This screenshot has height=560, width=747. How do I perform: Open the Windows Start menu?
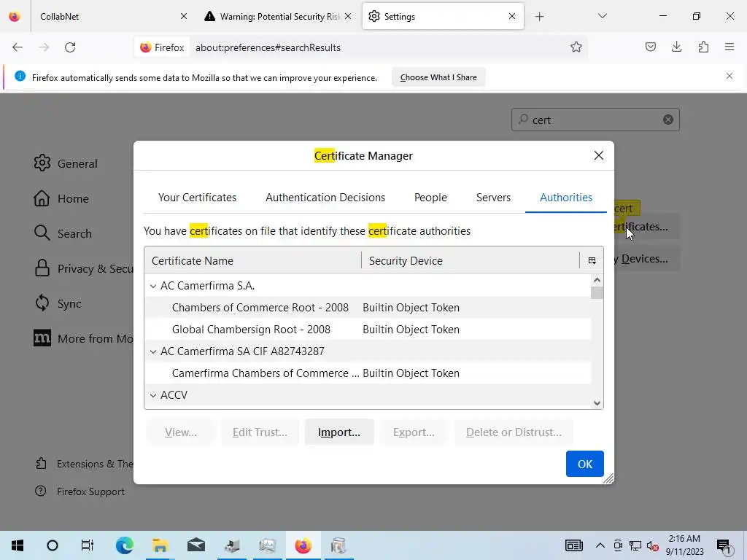[x=18, y=545]
